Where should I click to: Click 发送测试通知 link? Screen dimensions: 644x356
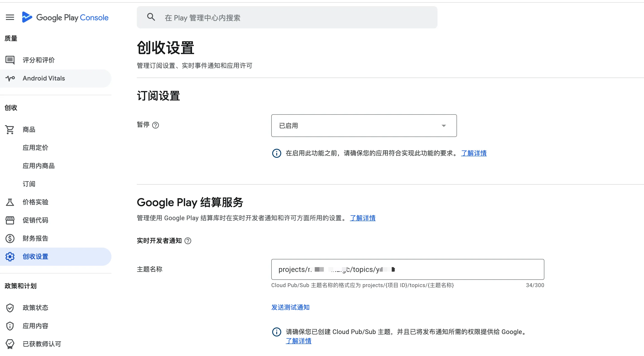click(291, 307)
